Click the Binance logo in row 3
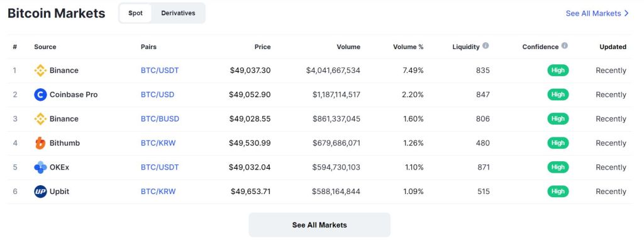 tap(40, 119)
